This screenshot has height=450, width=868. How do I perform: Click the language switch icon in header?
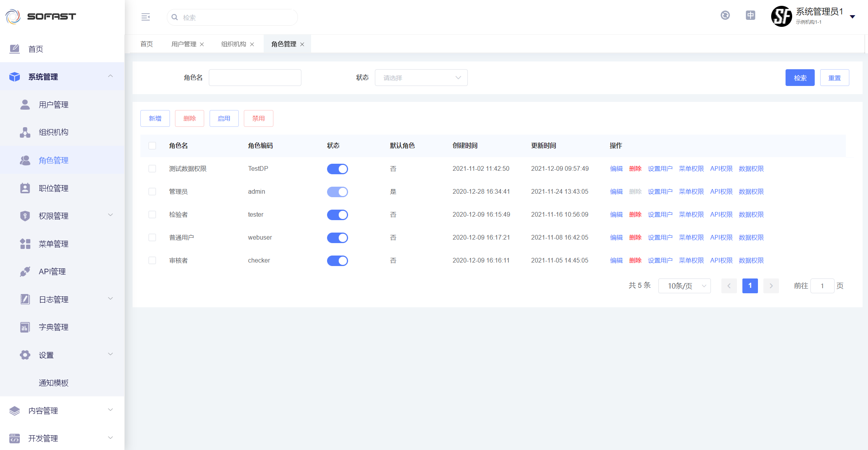click(x=750, y=16)
